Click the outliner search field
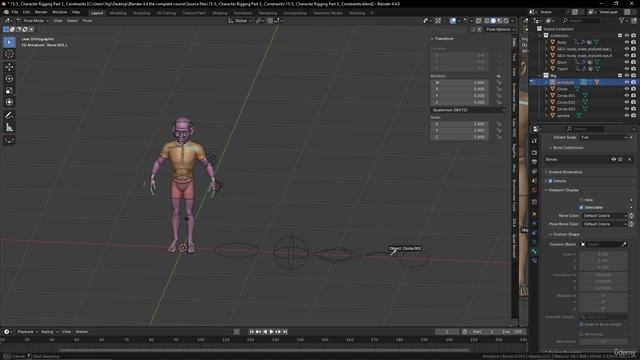Viewport: 640px width, 360px height. pyautogui.click(x=582, y=20)
